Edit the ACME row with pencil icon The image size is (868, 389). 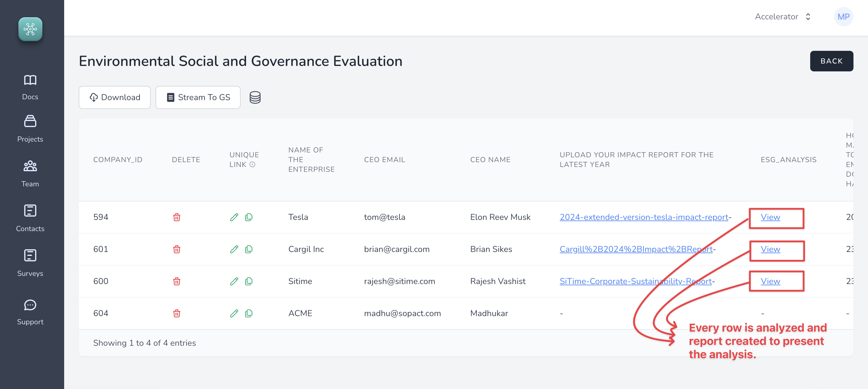tap(234, 314)
